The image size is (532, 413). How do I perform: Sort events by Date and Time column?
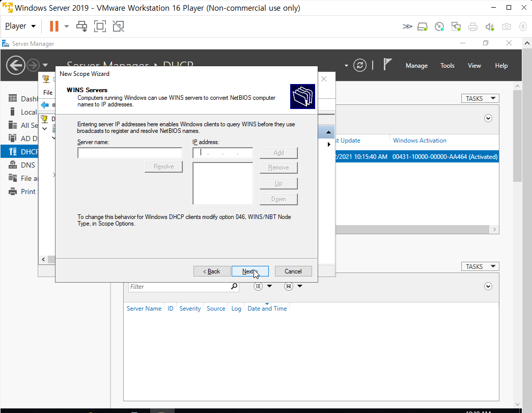tap(267, 309)
